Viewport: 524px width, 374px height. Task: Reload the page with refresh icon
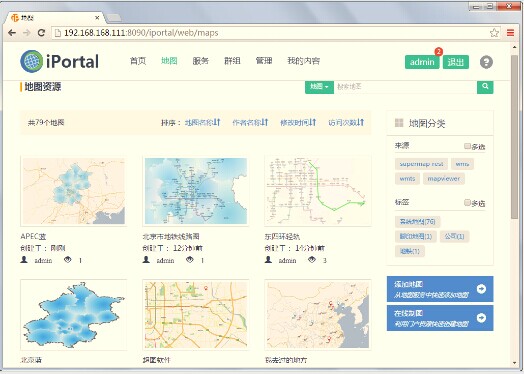click(41, 33)
